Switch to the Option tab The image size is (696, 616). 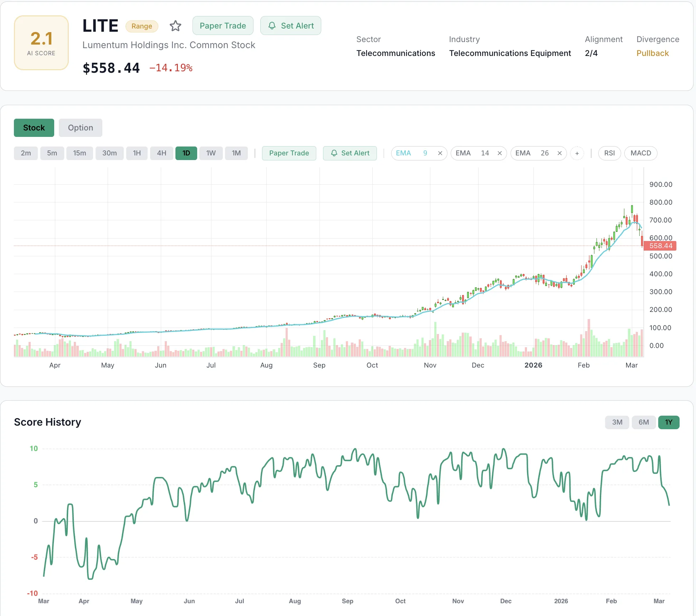(81, 128)
